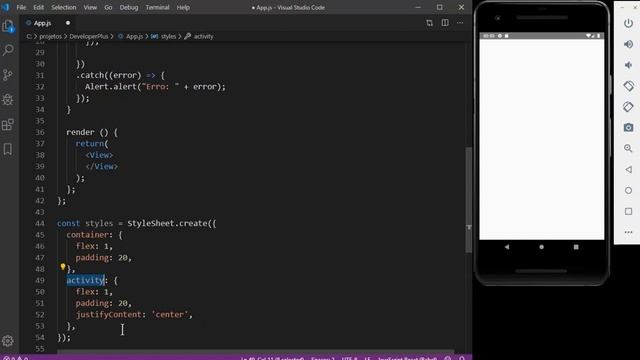Open the Help menu
The height and width of the screenshot is (360, 640).
183,7
